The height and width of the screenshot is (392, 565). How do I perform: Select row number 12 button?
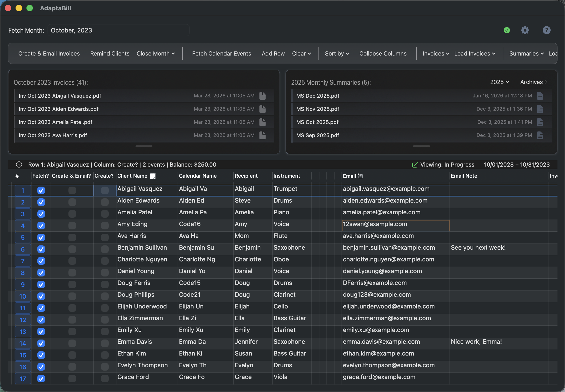pos(23,320)
